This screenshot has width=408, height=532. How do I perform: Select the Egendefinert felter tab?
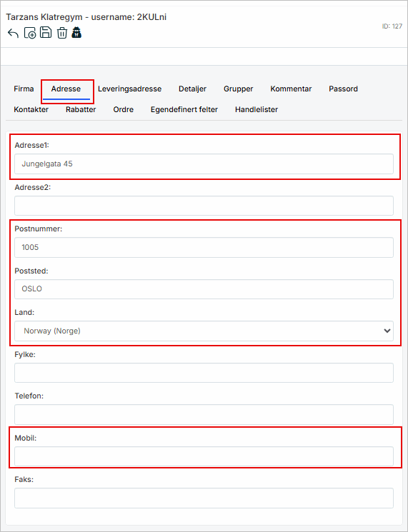point(184,109)
